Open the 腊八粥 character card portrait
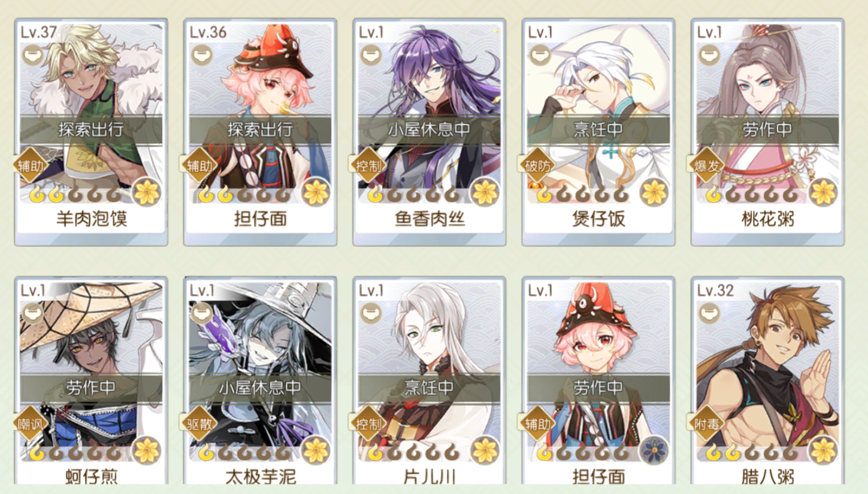The image size is (868, 494). pyautogui.click(x=767, y=365)
